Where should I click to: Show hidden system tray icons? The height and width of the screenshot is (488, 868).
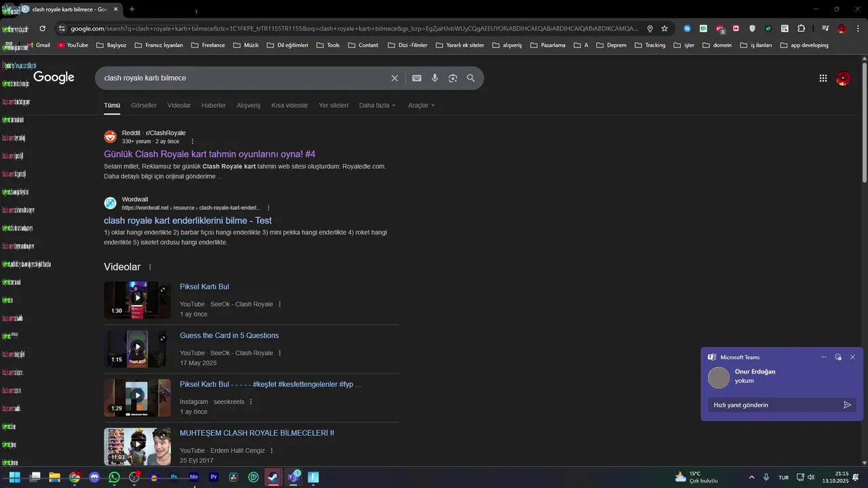pos(751,477)
